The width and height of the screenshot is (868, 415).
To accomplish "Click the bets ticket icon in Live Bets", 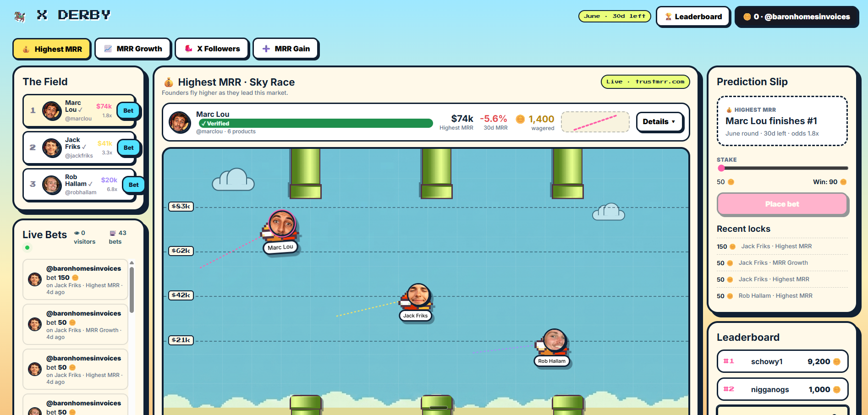I will 113,233.
